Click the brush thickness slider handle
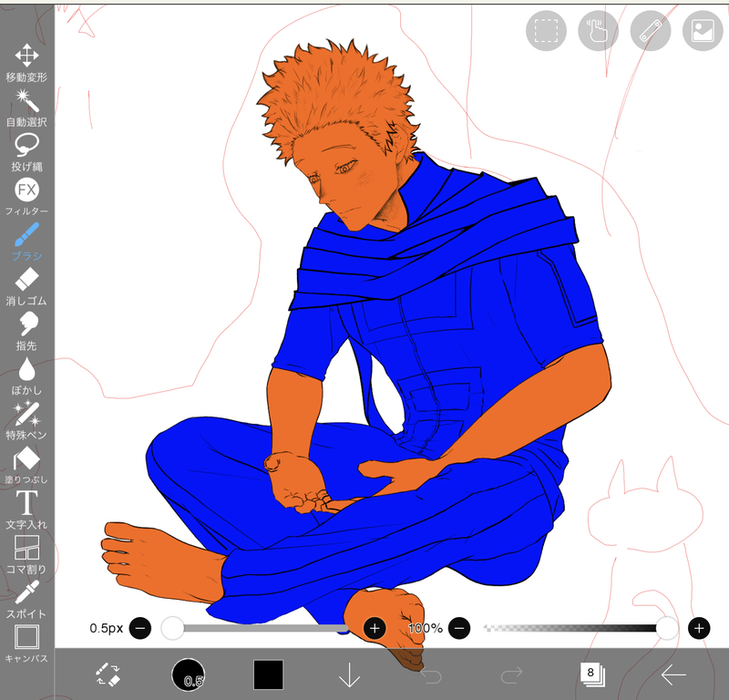Screen dimensions: 729x700 (x=172, y=628)
